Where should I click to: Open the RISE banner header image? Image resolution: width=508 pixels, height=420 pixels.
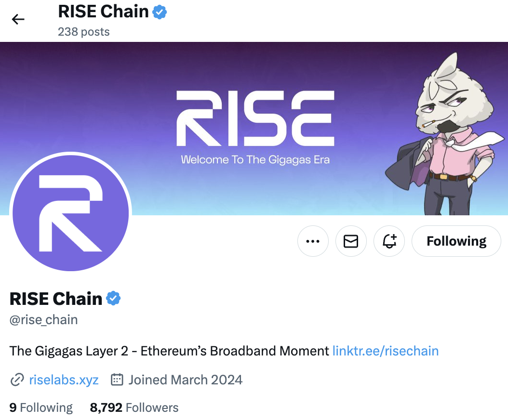coord(254,129)
